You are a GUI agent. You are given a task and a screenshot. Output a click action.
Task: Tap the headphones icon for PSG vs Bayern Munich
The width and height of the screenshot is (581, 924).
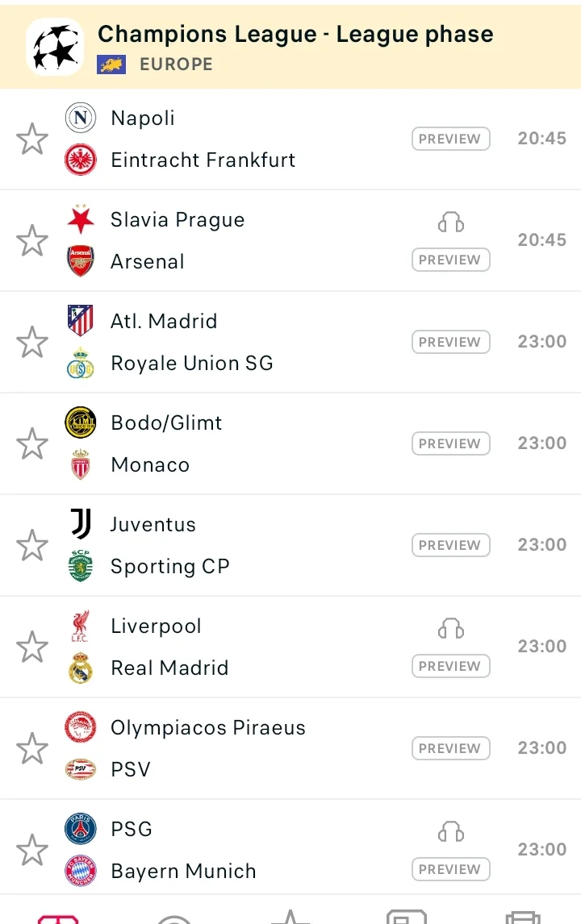point(451,832)
